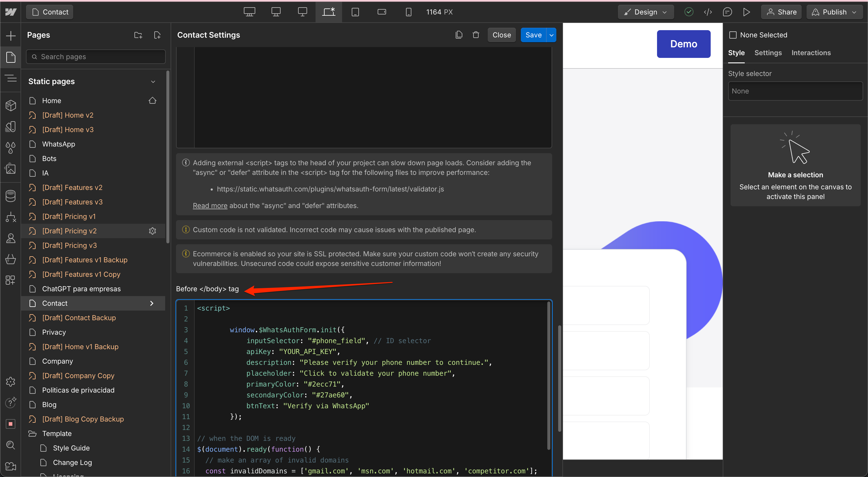The image size is (868, 477).
Task: Click the before body code editor
Action: tap(364, 388)
